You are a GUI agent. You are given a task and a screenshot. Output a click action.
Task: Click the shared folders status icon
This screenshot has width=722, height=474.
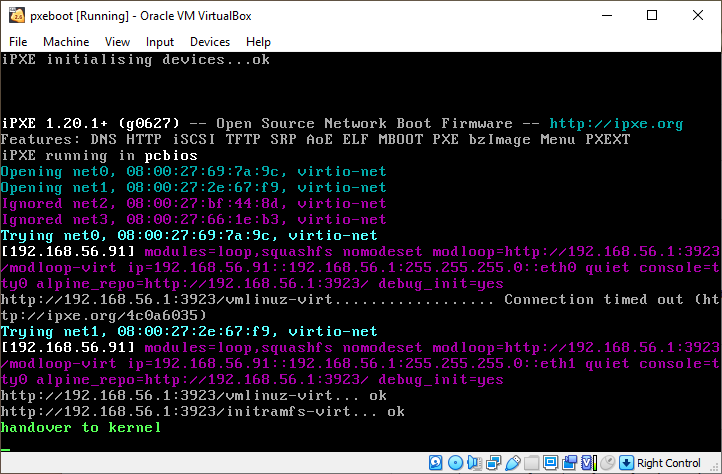pyautogui.click(x=531, y=462)
